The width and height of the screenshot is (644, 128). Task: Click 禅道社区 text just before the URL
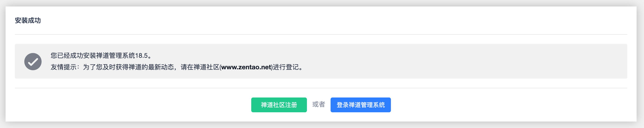206,67
